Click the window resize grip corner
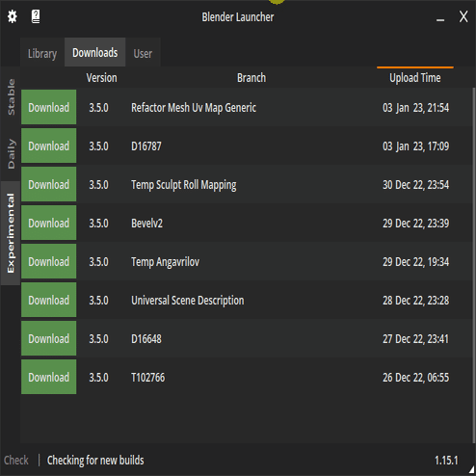Viewport: 476px width, 476px height. click(x=471, y=471)
